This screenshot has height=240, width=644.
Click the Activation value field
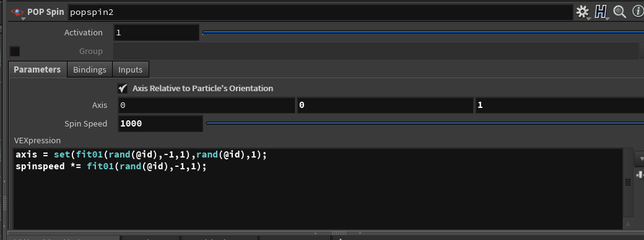[x=156, y=32]
